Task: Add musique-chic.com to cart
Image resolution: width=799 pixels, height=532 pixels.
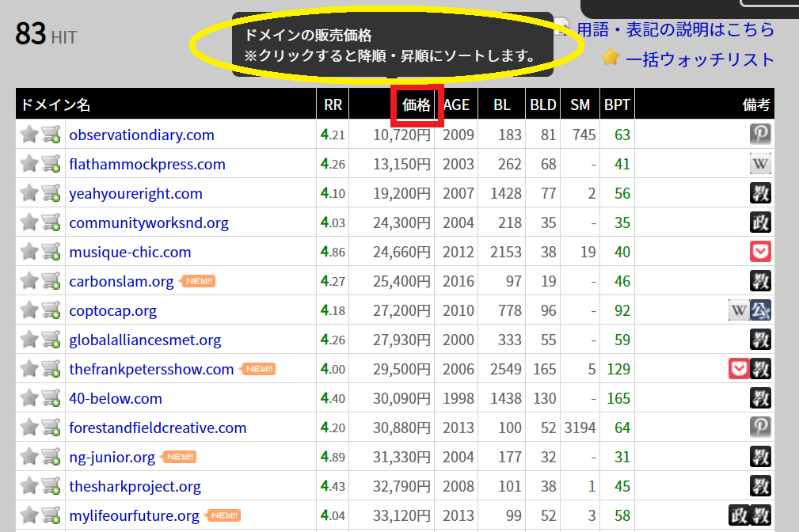Action: [51, 252]
